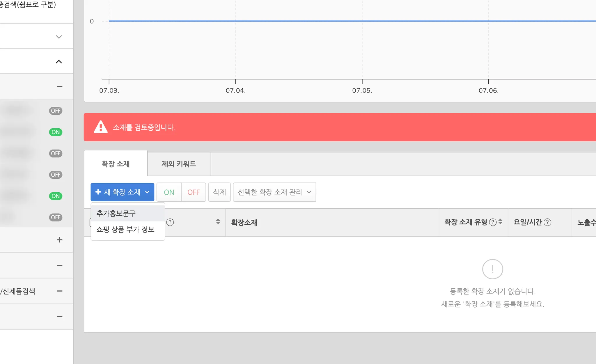Click help icon in first table column
Image resolution: width=596 pixels, height=364 pixels.
(x=170, y=222)
